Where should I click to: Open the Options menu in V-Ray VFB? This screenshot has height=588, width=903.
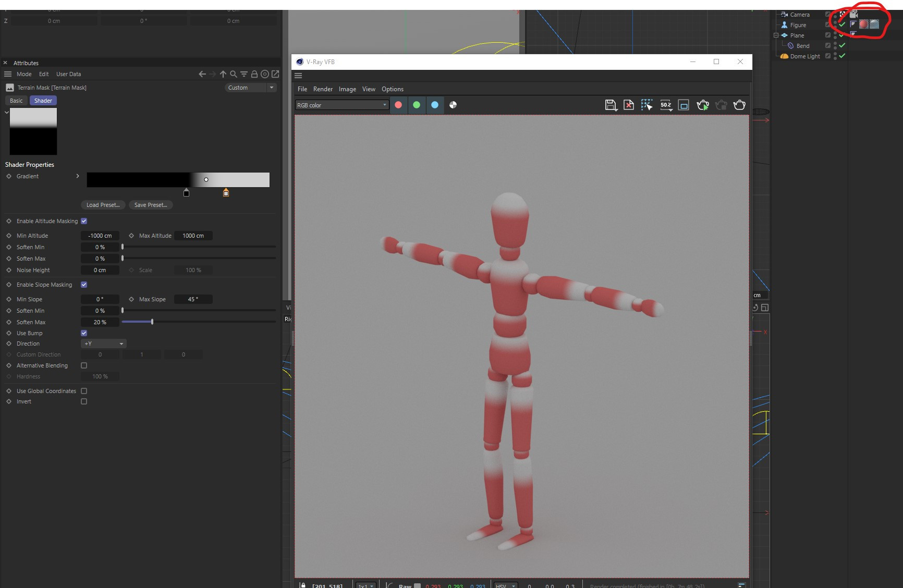click(x=393, y=89)
